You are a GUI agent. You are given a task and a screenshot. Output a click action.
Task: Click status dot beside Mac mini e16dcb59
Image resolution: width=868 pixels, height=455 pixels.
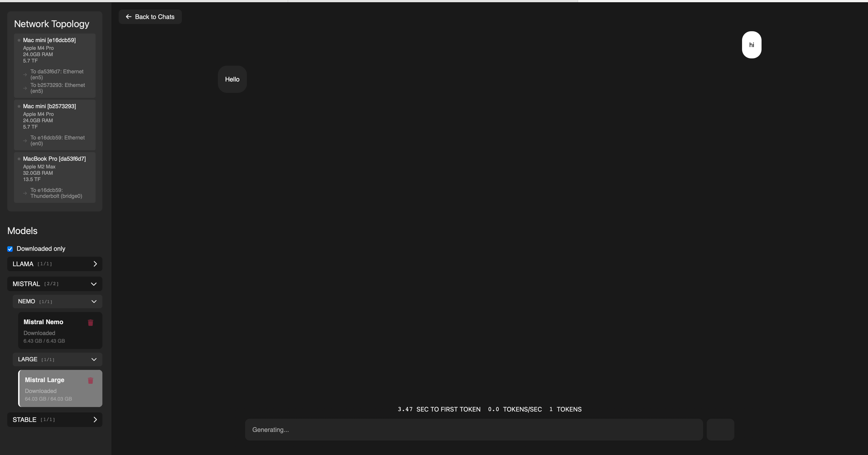[19, 41]
